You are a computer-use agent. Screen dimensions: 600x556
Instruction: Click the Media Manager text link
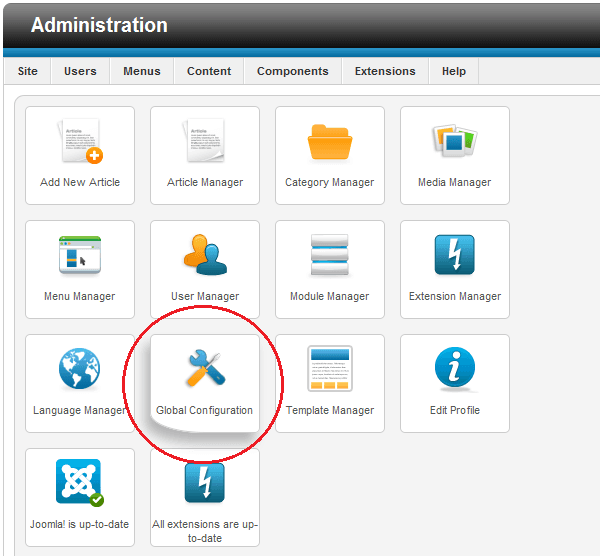[x=455, y=182]
